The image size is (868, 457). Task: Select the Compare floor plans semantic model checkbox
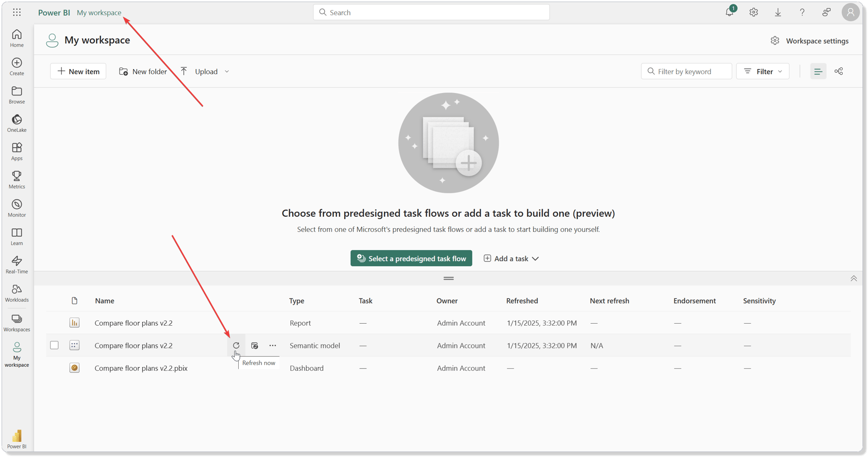tap(55, 345)
